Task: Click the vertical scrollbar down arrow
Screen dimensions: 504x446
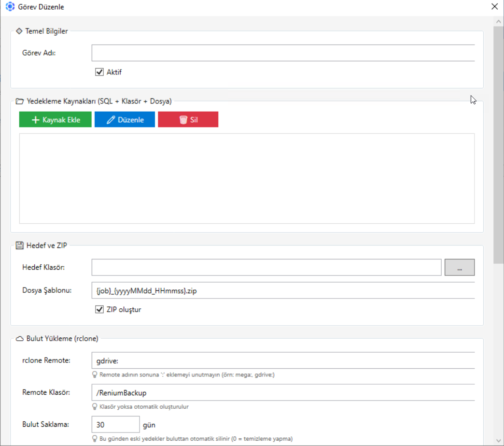Action: click(x=498, y=440)
